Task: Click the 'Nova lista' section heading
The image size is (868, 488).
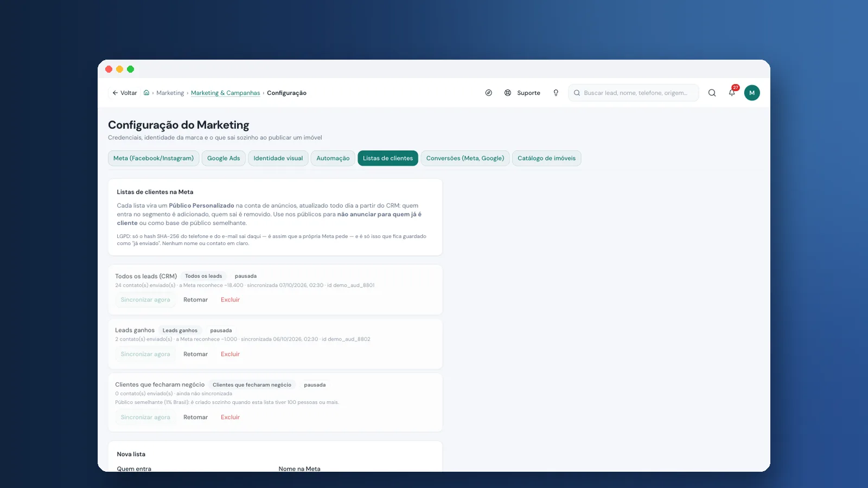Action: pos(131,454)
